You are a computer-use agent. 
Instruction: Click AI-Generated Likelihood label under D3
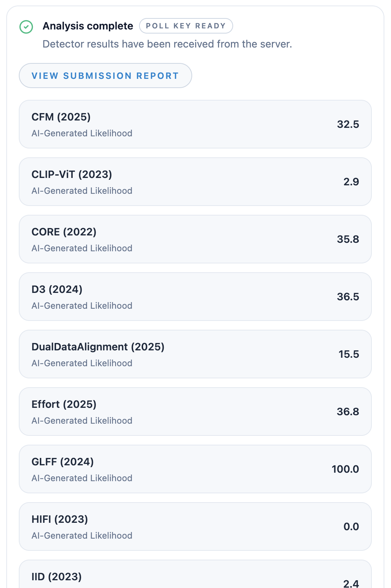coord(82,305)
